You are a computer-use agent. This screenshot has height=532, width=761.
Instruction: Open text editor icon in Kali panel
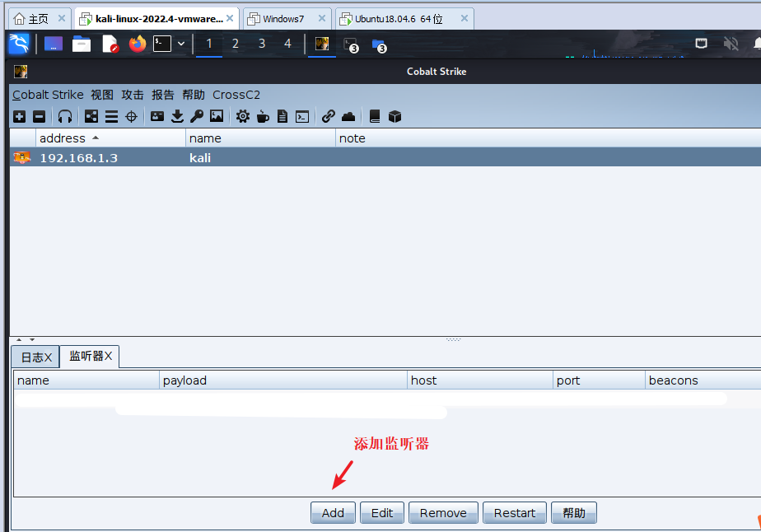point(110,44)
